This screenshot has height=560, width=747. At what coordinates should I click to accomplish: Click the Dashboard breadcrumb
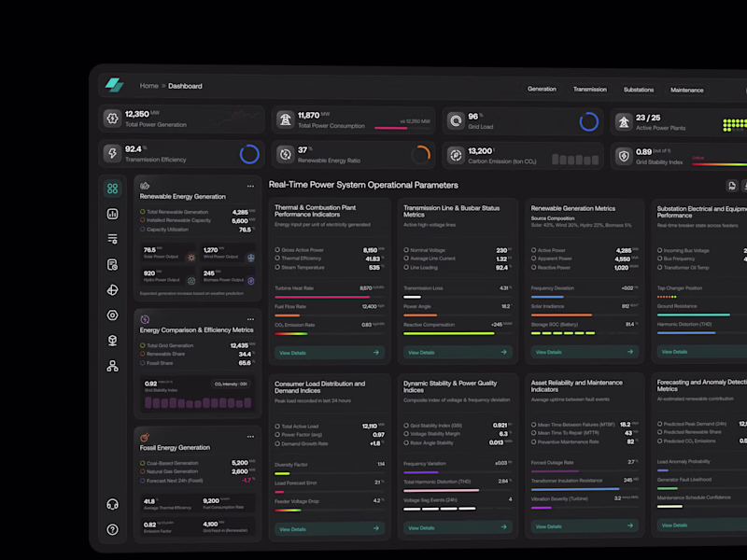coord(185,86)
